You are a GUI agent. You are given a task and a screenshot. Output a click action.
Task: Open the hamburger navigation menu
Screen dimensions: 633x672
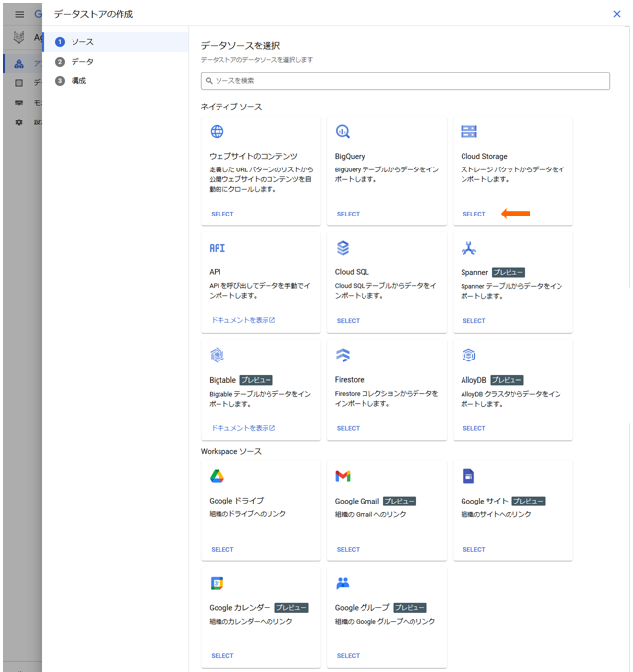pos(20,14)
